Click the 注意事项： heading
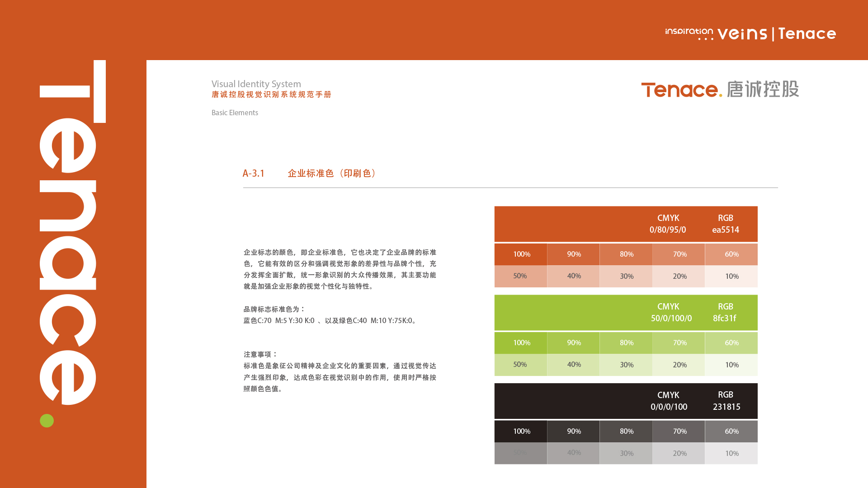The image size is (868, 488). click(260, 354)
